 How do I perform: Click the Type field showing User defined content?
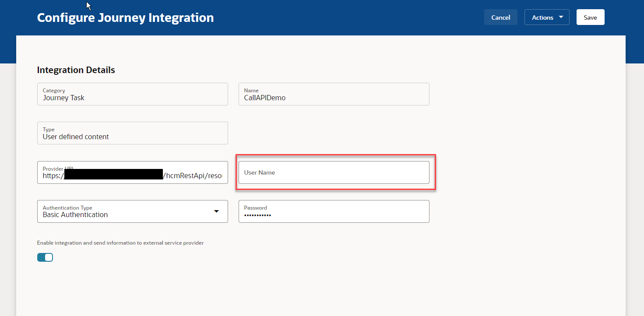click(x=133, y=133)
